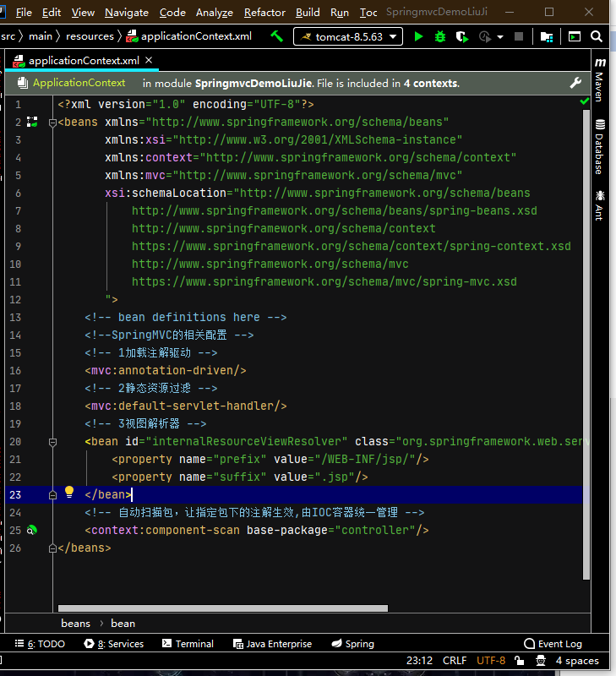Click the context:component-scan tag on line 25
This screenshot has width=616, height=676.
pyautogui.click(x=162, y=531)
